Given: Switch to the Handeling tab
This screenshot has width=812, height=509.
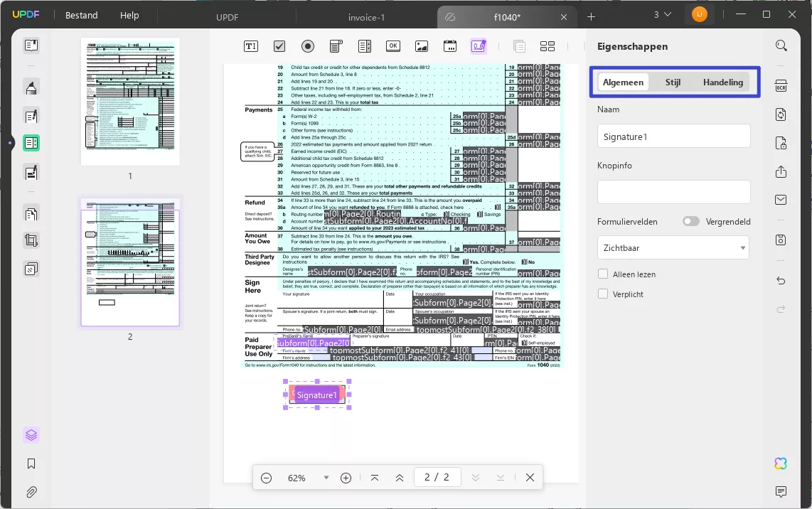Looking at the screenshot, I should click(723, 82).
